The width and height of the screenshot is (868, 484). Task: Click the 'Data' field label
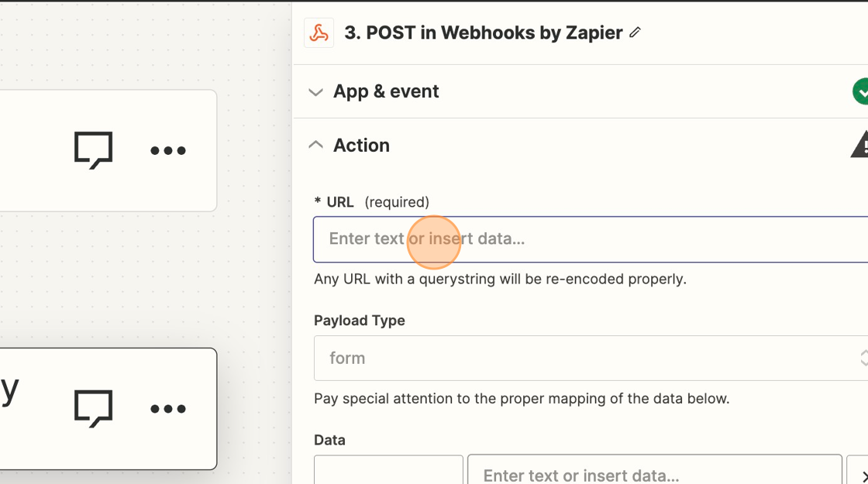click(x=329, y=441)
